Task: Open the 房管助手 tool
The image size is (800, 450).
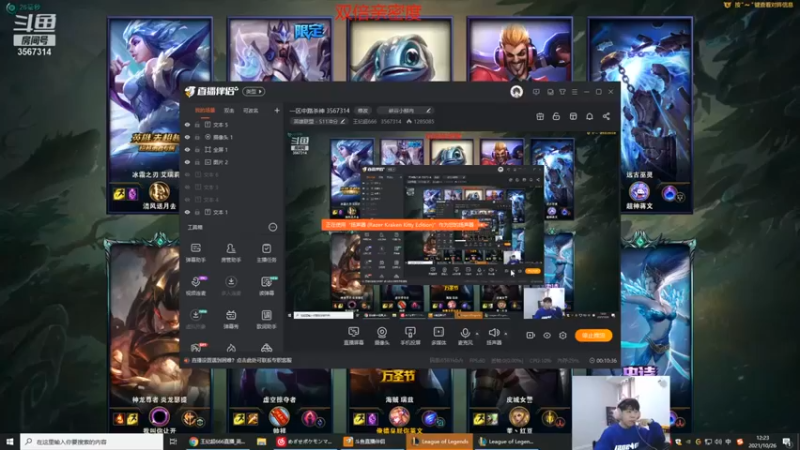Action: (231, 253)
